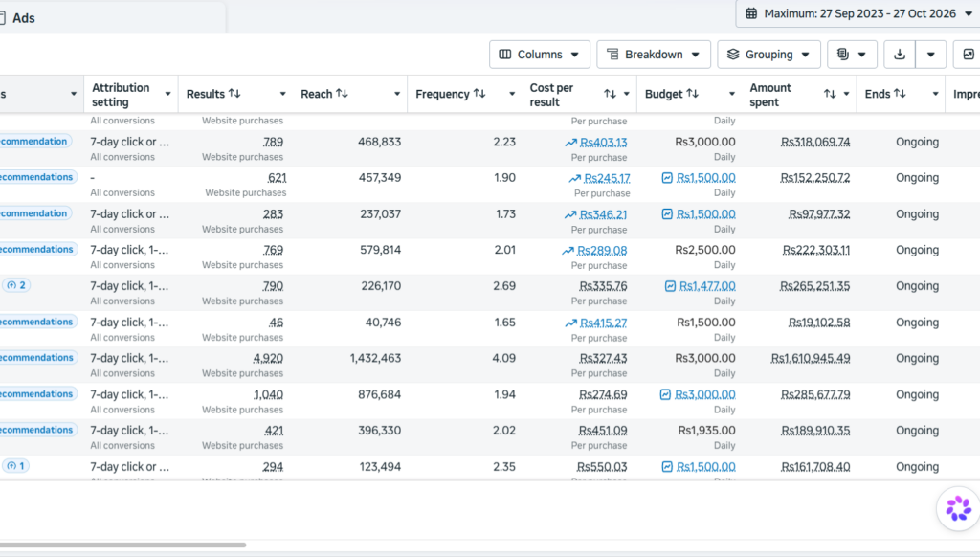This screenshot has width=980, height=557.
Task: Open the Breakdown dropdown
Action: 653,55
